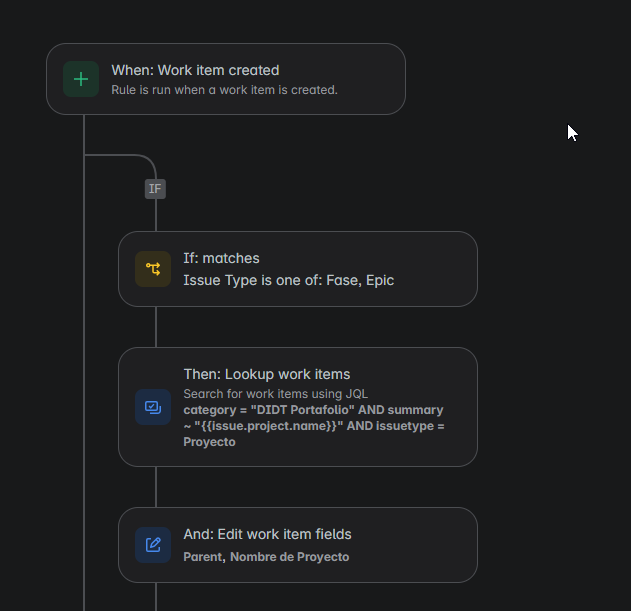Click the JQL query text in the Lookup card

click(x=314, y=426)
